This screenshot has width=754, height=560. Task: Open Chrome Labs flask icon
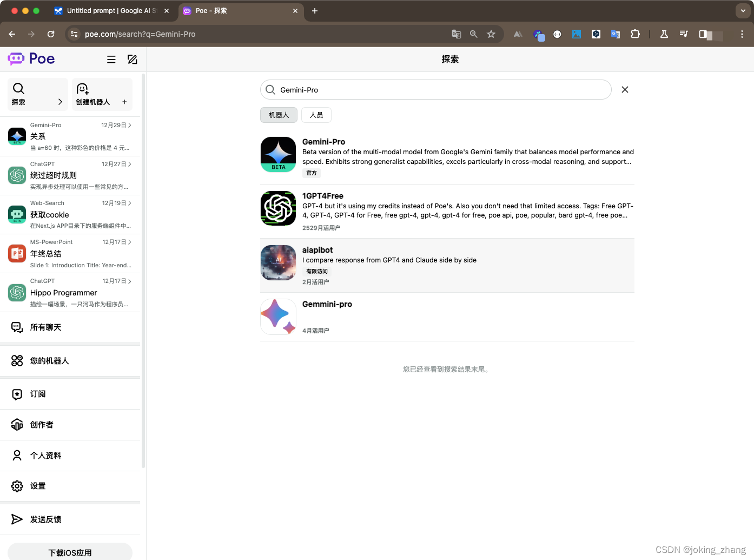click(x=664, y=34)
